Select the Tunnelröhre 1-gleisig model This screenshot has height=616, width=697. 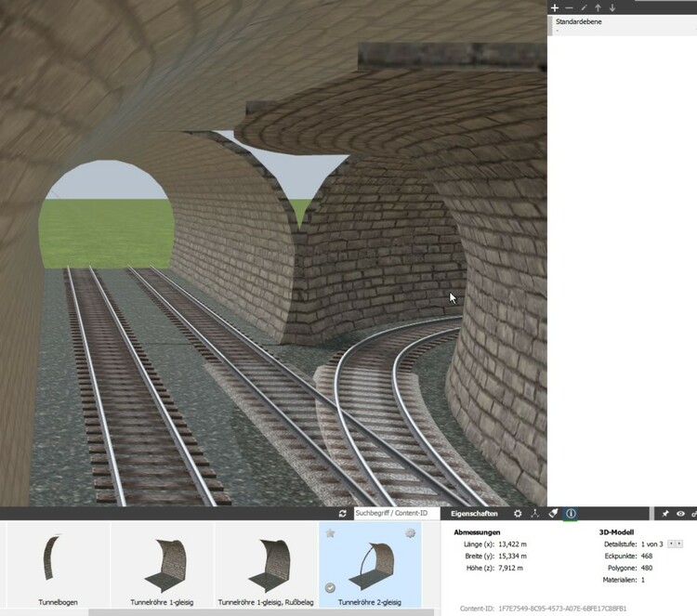coord(163,565)
